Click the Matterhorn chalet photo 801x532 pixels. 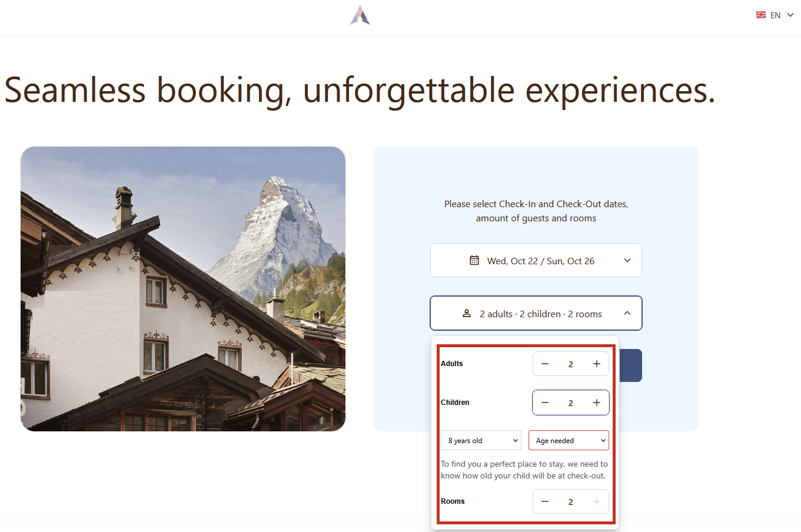pos(183,288)
